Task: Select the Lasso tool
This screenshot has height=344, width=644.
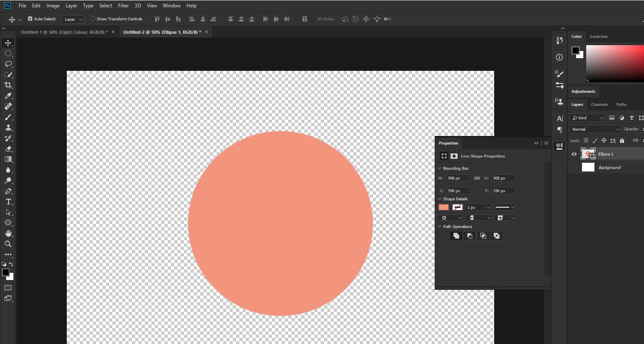Action: 8,64
